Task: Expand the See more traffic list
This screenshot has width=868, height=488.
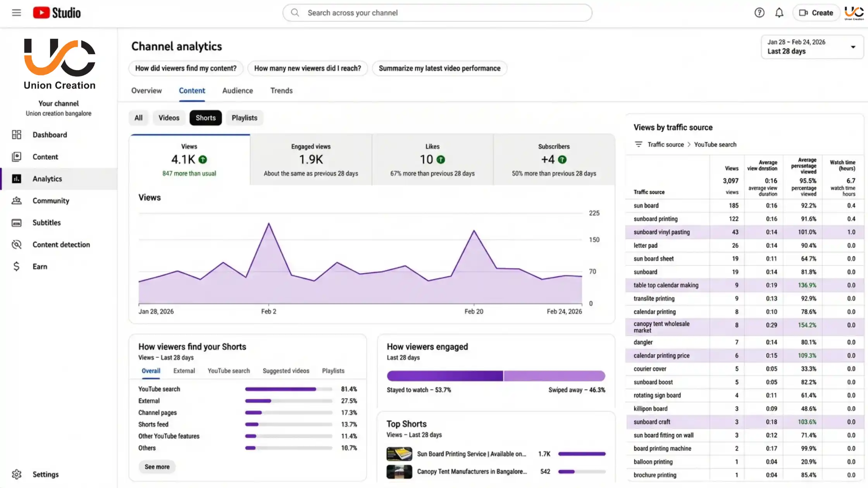Action: point(157,467)
